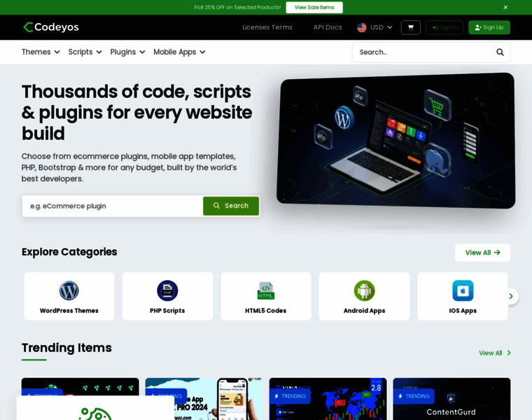Focus the 'e.g. eCommerce plugin' search field
532x420 pixels.
click(113, 206)
